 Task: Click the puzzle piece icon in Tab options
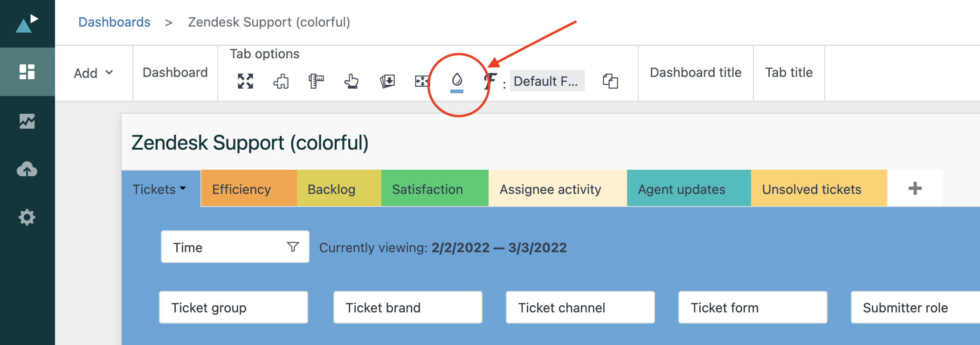tap(281, 82)
